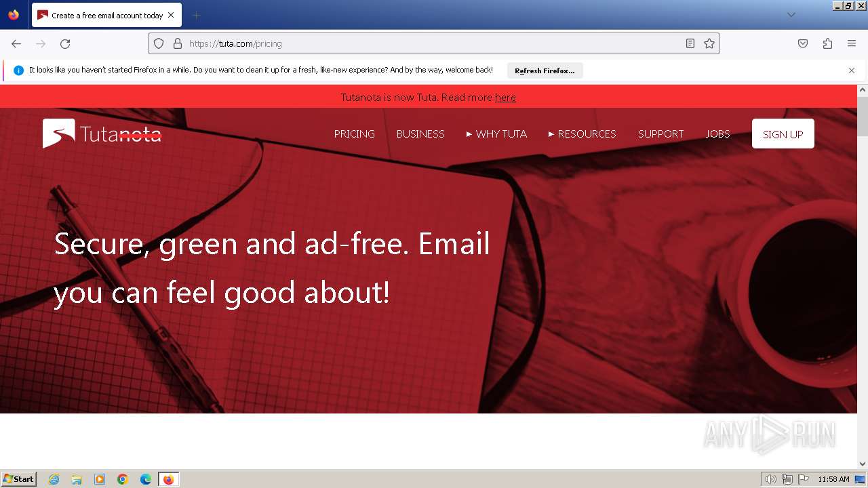Open Action Center flag icon
The height and width of the screenshot is (488, 868).
(x=804, y=479)
